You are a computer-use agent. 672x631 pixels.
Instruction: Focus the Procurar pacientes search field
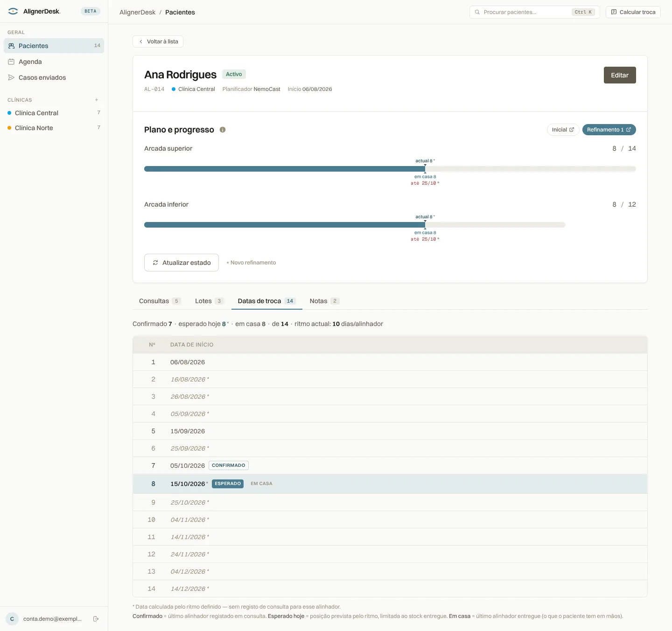(535, 12)
